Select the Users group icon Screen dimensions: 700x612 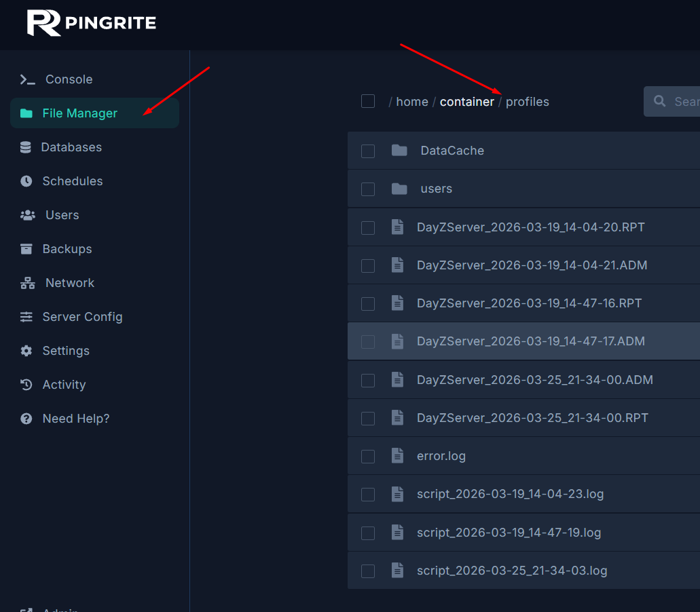[26, 215]
